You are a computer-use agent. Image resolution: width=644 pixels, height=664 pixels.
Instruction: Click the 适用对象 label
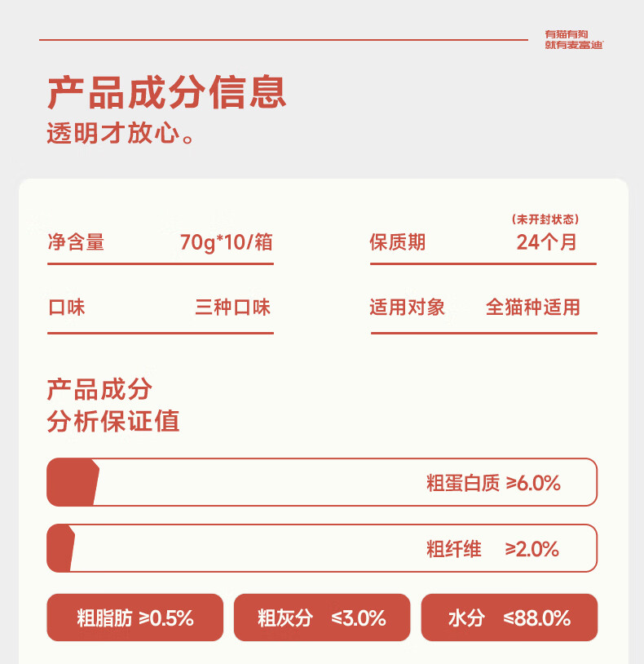[407, 308]
